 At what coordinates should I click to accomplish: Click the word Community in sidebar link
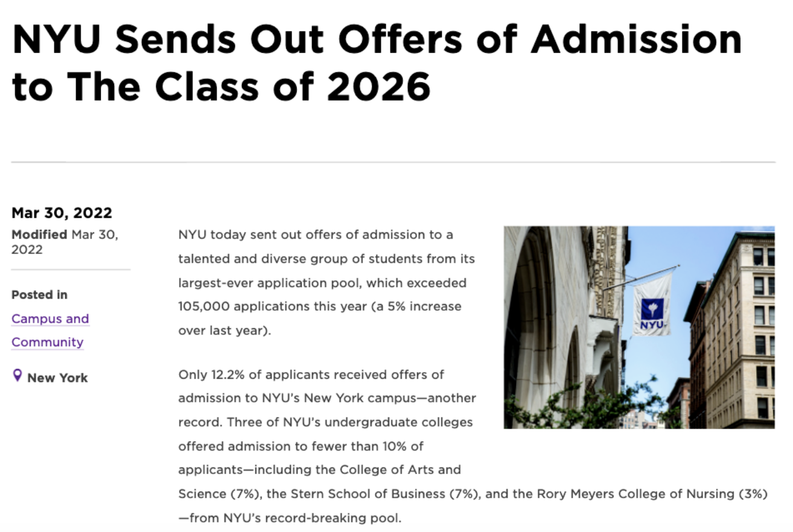(48, 342)
